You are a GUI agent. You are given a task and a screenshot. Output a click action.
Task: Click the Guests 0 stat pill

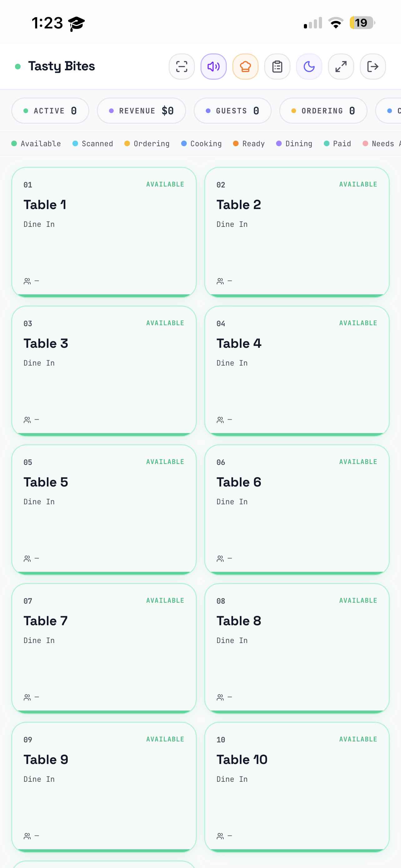pos(232,111)
